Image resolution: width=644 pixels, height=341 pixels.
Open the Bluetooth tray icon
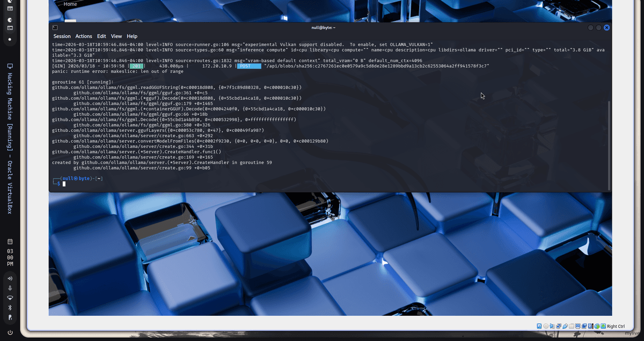click(10, 307)
